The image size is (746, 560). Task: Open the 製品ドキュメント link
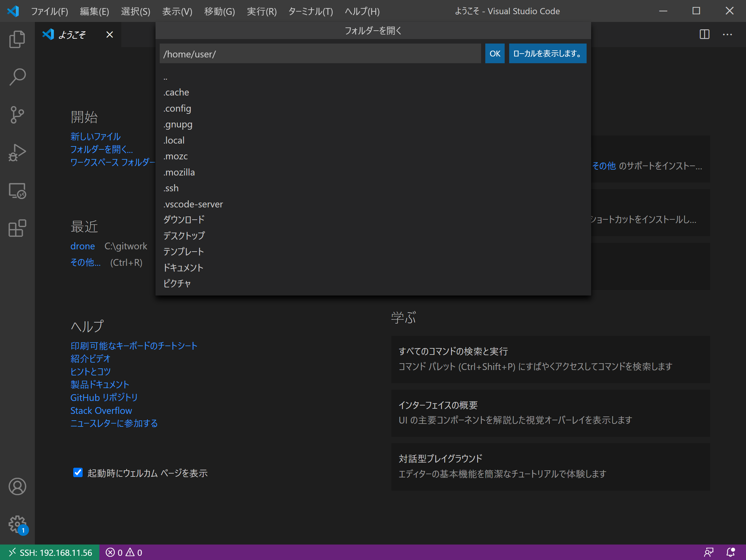pyautogui.click(x=100, y=385)
